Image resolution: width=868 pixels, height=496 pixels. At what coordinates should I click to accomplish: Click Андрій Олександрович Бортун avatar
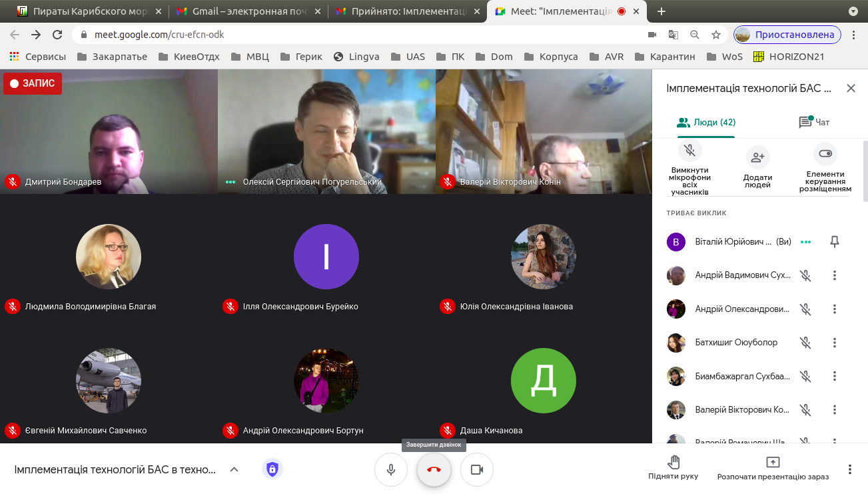pos(326,381)
